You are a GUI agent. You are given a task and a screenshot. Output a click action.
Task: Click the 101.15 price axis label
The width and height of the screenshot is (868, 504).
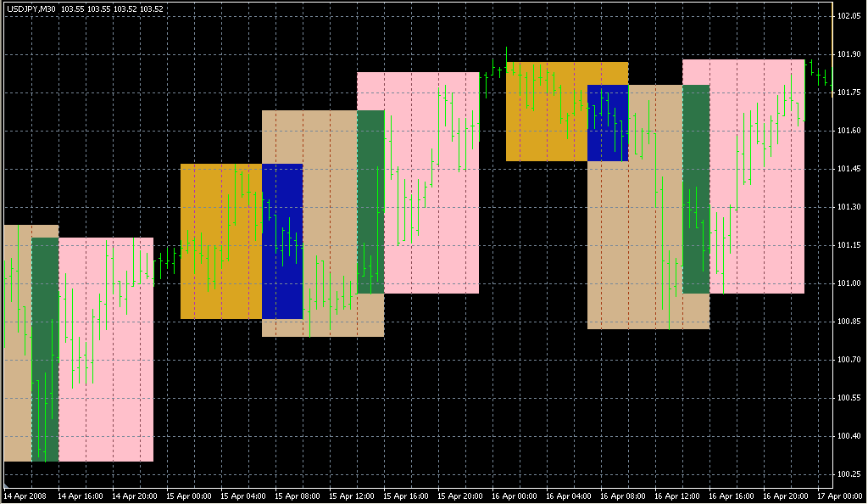[x=849, y=245]
